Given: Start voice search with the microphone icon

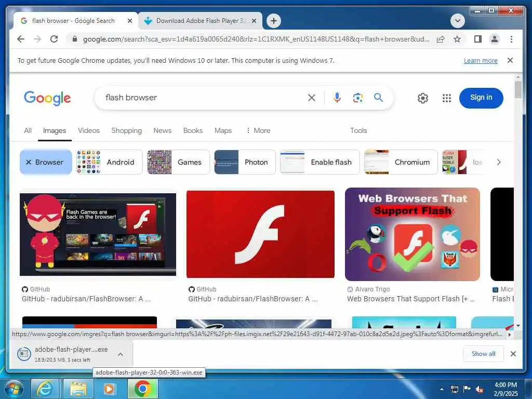Looking at the screenshot, I should (x=337, y=98).
